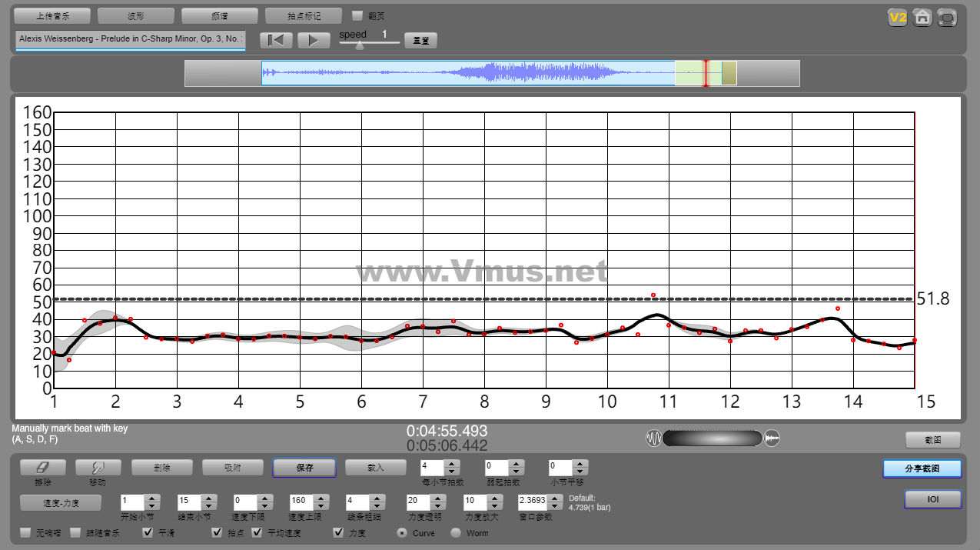Increase 每小节拍数 beats-per-bar with up arrow
This screenshot has height=550, width=980.
[452, 463]
